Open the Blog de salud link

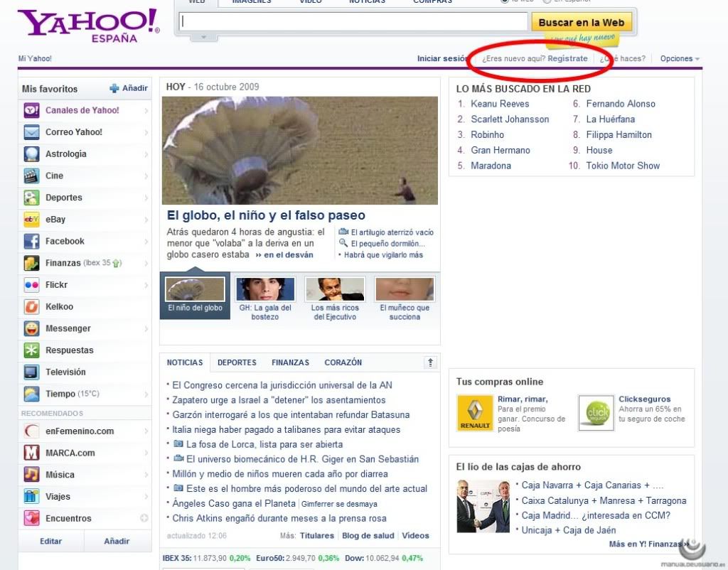tap(368, 536)
